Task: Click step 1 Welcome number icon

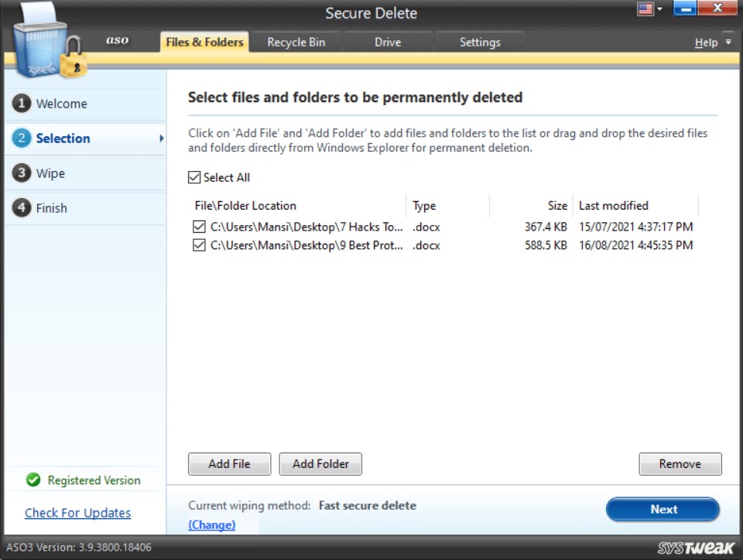Action: [x=22, y=104]
